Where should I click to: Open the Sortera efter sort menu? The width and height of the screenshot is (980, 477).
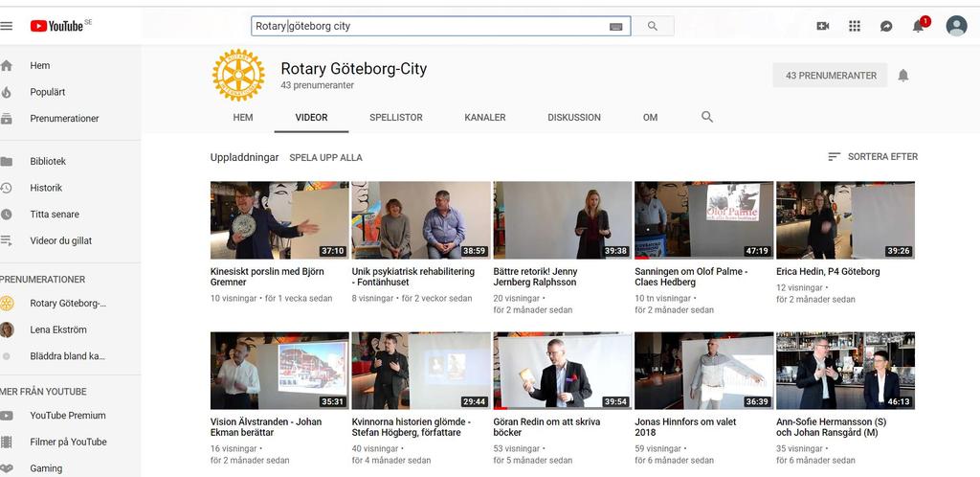873,156
